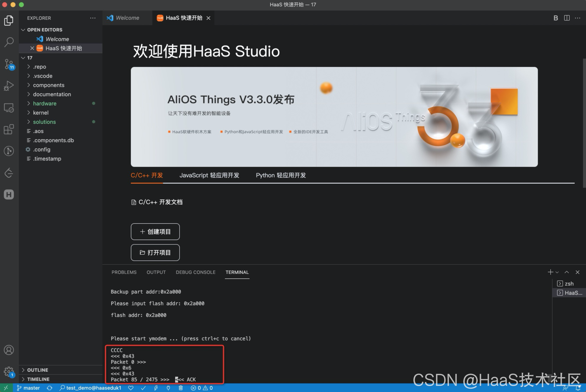Click the master branch indicator in the status bar

[28, 388]
